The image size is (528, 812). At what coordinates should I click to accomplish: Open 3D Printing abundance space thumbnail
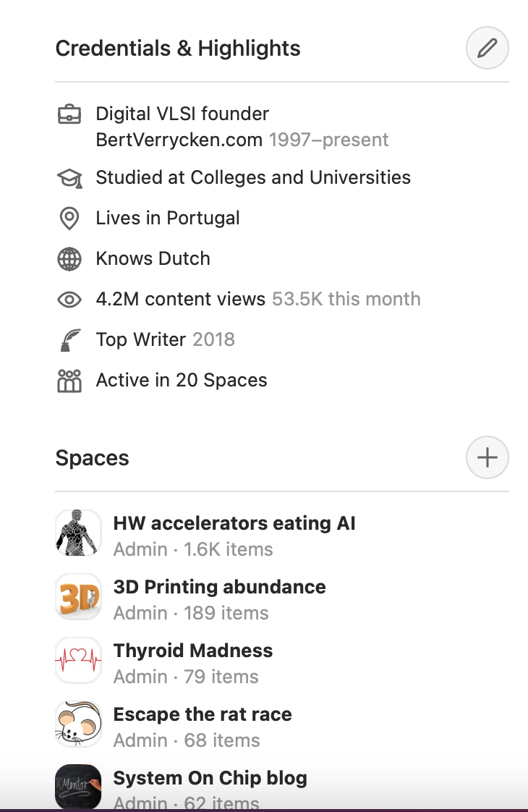[x=78, y=596]
